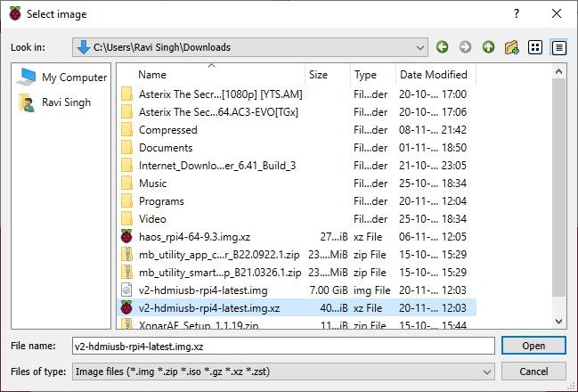Click disc icon of v2-hdmiusb-rpi4-latest.img

[126, 290]
